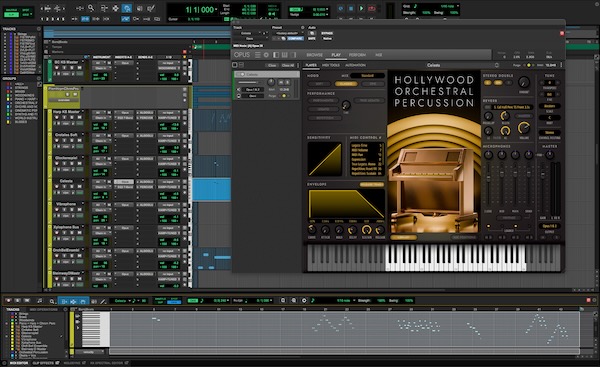This screenshot has height=367, width=600.
Task: Open the Opus hamburger menu icon
Action: (x=258, y=55)
